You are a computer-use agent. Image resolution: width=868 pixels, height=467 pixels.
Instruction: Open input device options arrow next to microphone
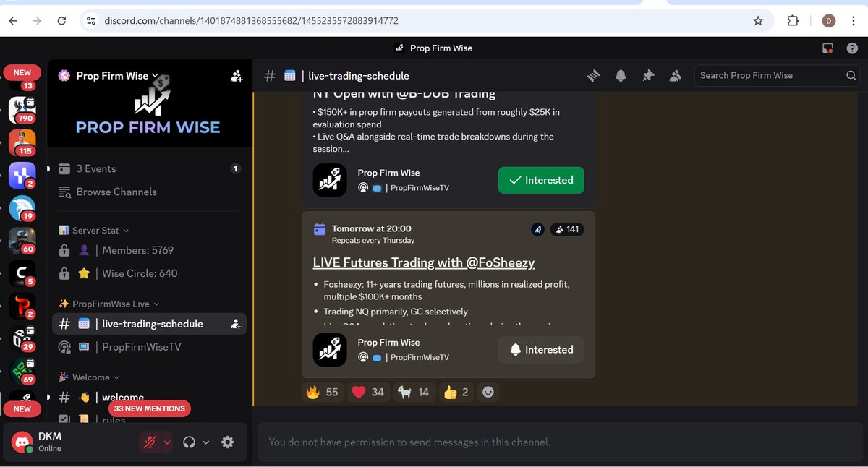(x=167, y=442)
